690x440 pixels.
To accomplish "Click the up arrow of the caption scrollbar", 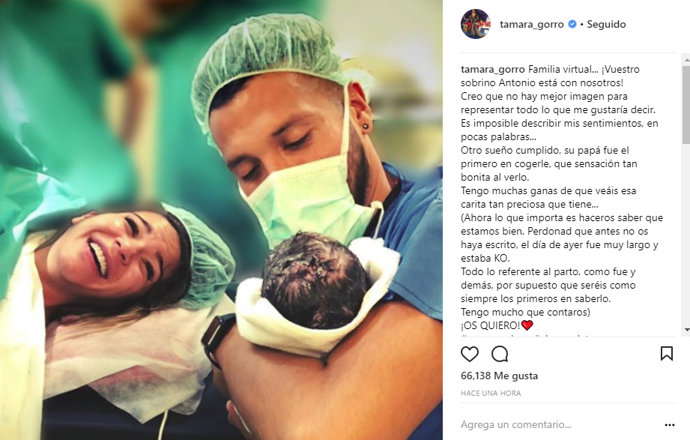I will 686,58.
